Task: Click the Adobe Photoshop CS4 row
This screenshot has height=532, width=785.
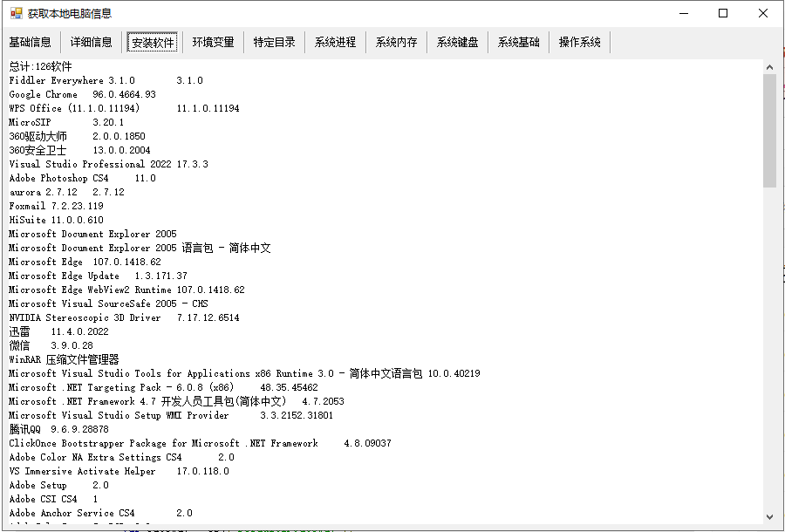Action: click(x=83, y=179)
